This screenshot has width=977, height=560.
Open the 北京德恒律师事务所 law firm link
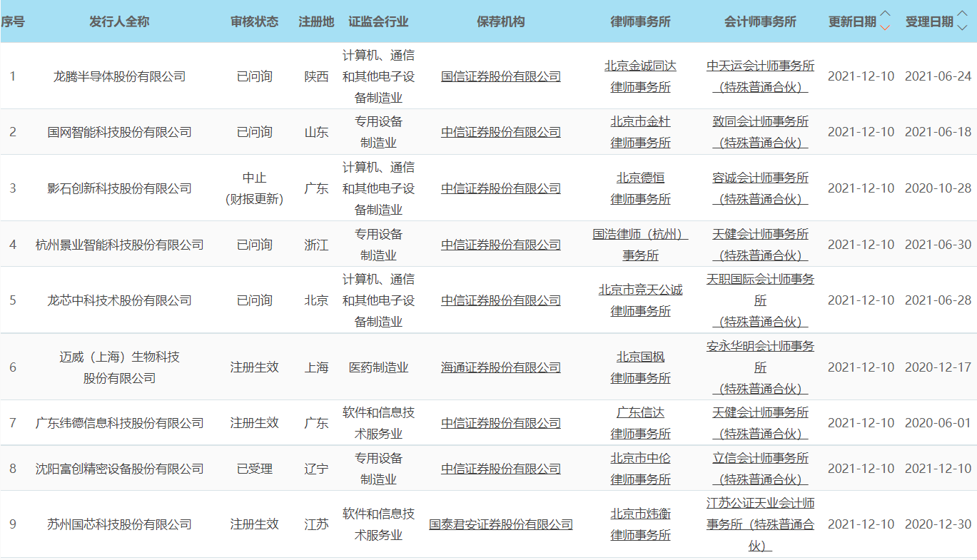(640, 188)
